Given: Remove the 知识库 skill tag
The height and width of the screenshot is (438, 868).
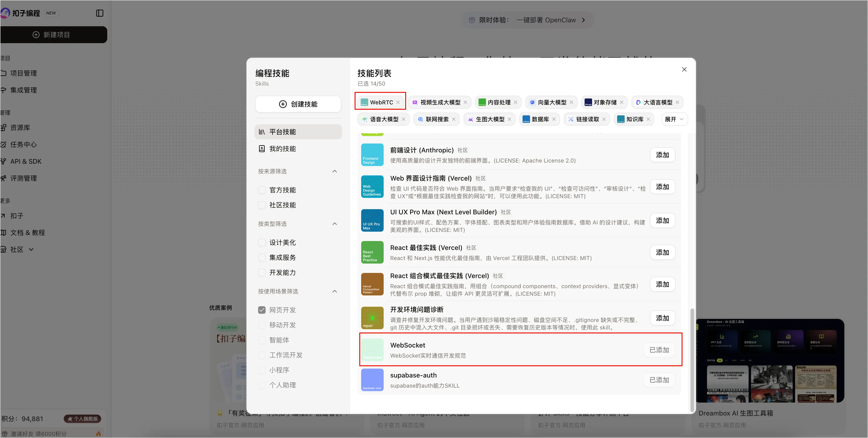Looking at the screenshot, I should click(x=648, y=119).
